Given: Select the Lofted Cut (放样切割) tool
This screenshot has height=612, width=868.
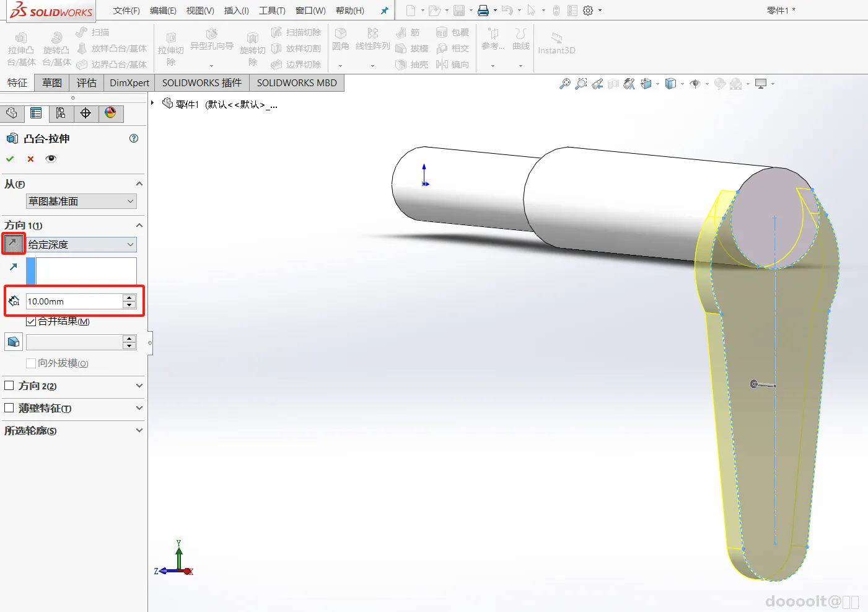Looking at the screenshot, I should (296, 48).
